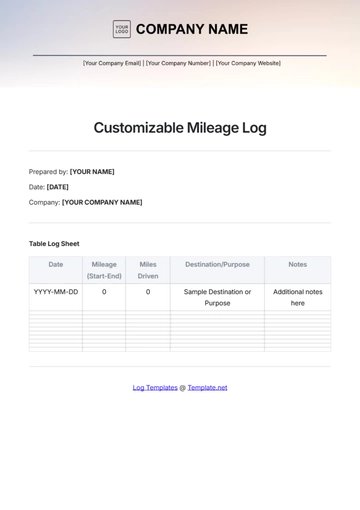Click the Mileage (Start-End) column header
360x510 pixels.
104,270
